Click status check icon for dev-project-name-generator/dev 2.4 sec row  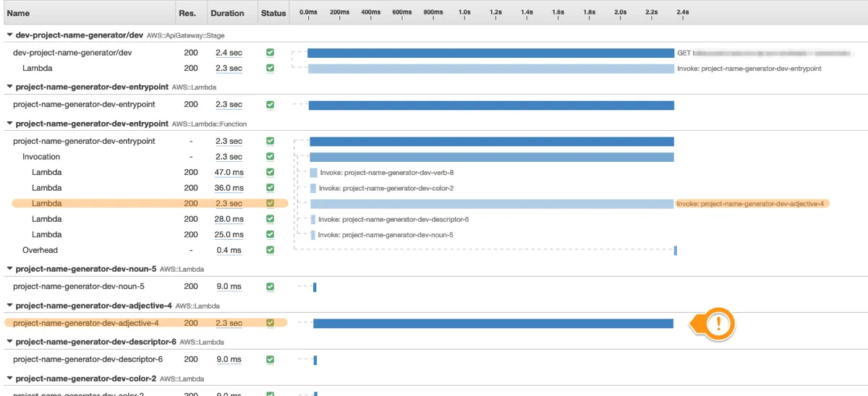[x=270, y=53]
